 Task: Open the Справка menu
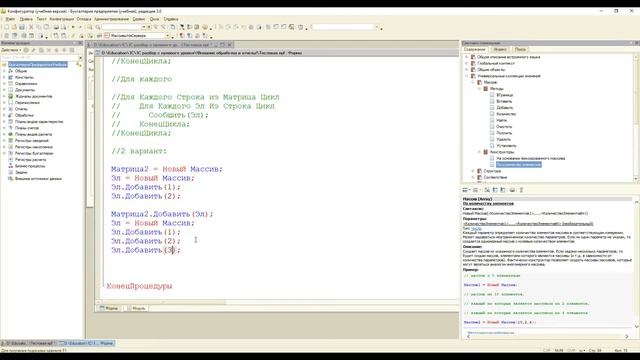pos(171,19)
